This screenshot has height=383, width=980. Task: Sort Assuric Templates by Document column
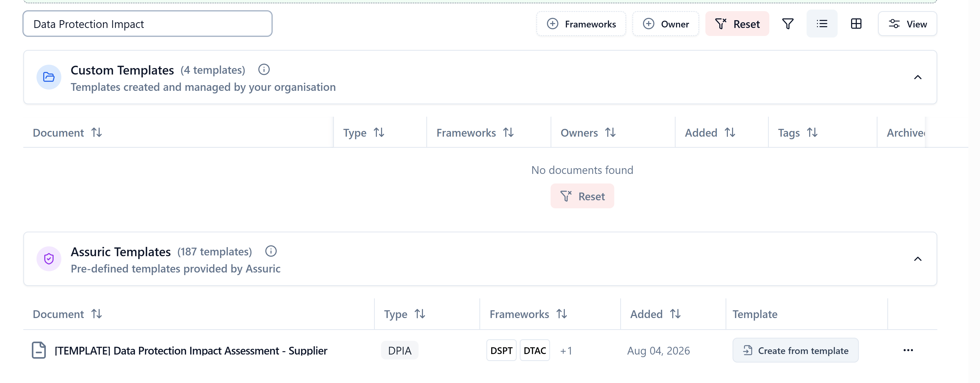pos(67,314)
